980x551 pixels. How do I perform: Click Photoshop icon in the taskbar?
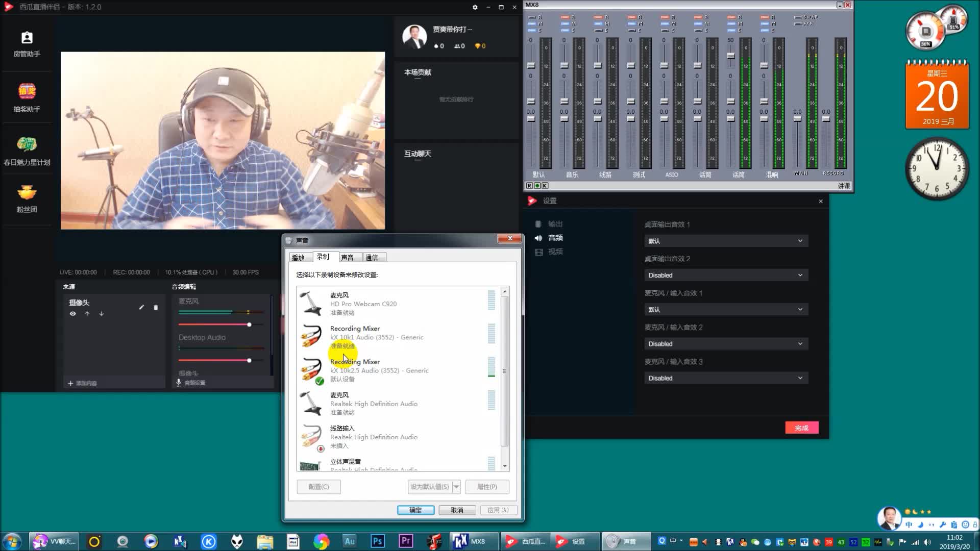click(x=378, y=541)
